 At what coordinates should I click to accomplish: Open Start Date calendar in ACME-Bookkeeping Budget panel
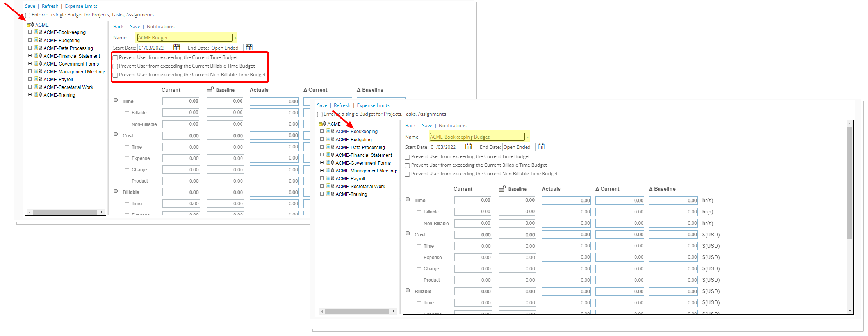(x=469, y=147)
